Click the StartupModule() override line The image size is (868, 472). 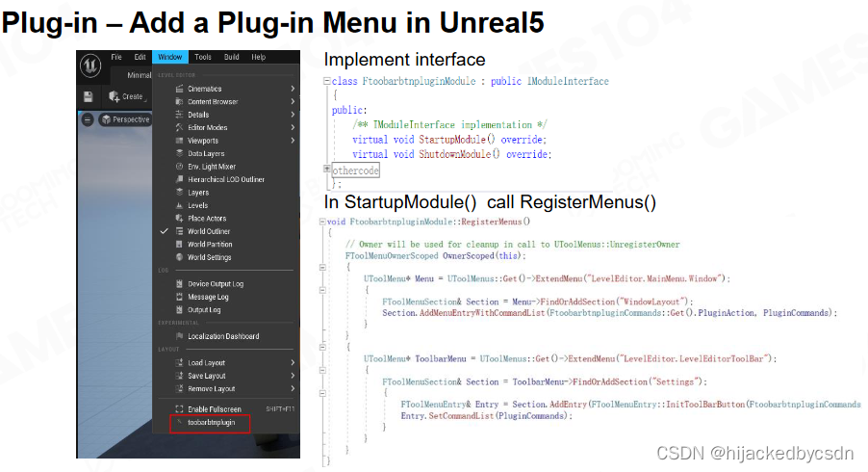449,140
